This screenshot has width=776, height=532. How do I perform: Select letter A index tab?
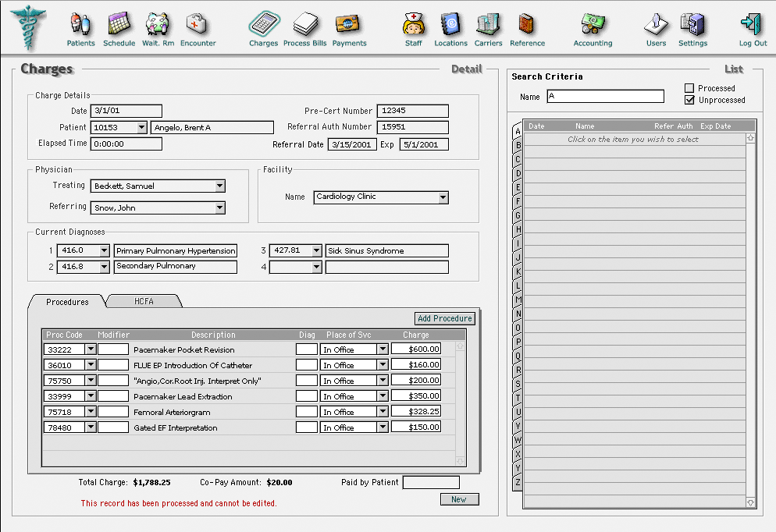pyautogui.click(x=518, y=131)
